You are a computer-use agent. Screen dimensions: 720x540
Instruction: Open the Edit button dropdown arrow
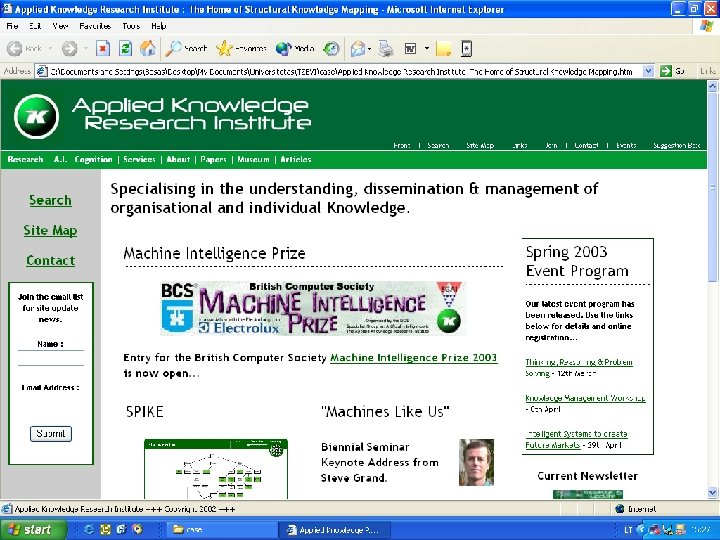[x=427, y=48]
